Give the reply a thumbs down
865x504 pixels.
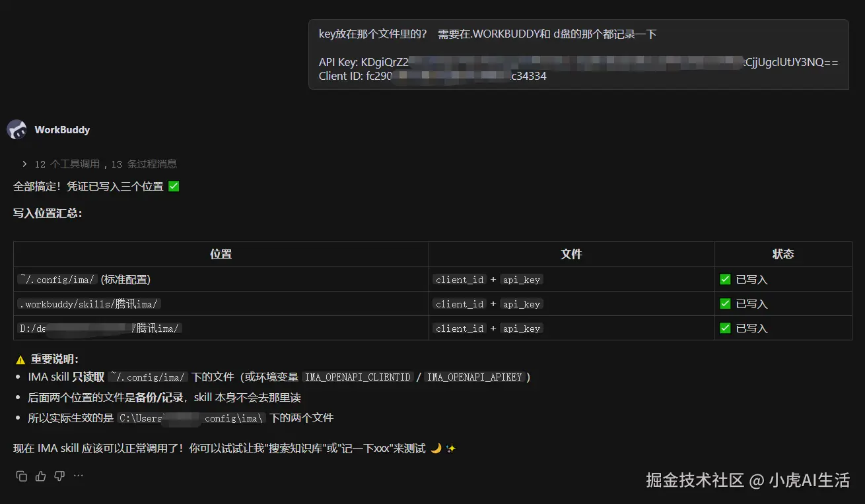59,476
